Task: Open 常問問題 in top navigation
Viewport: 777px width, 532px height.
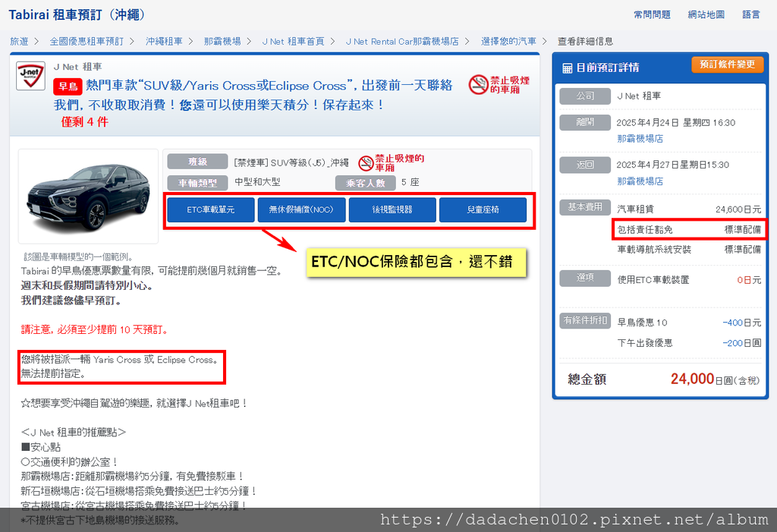Action: coord(652,15)
